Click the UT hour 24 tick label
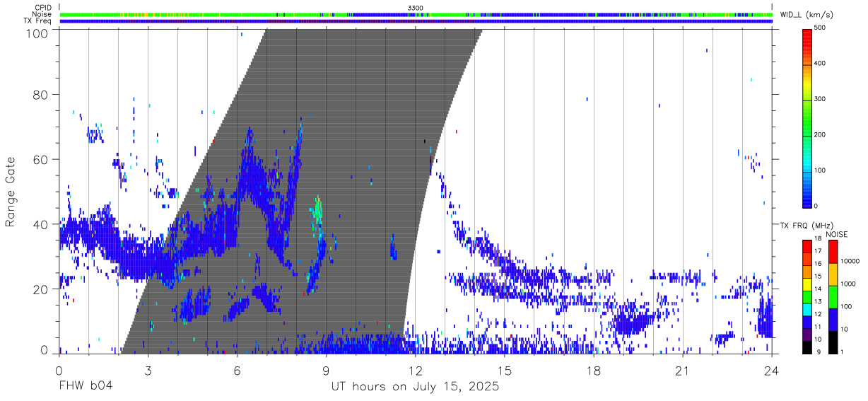 coord(772,371)
